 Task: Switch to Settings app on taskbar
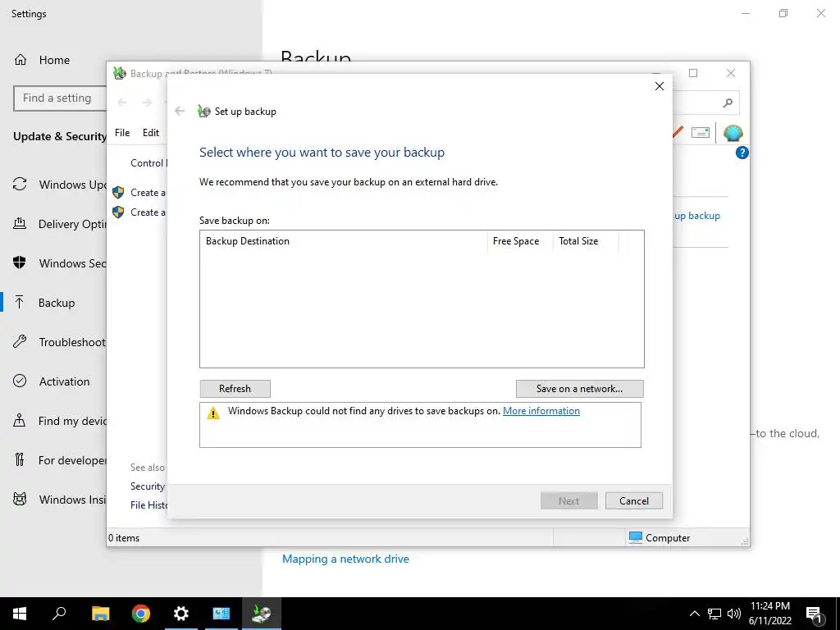[181, 614]
